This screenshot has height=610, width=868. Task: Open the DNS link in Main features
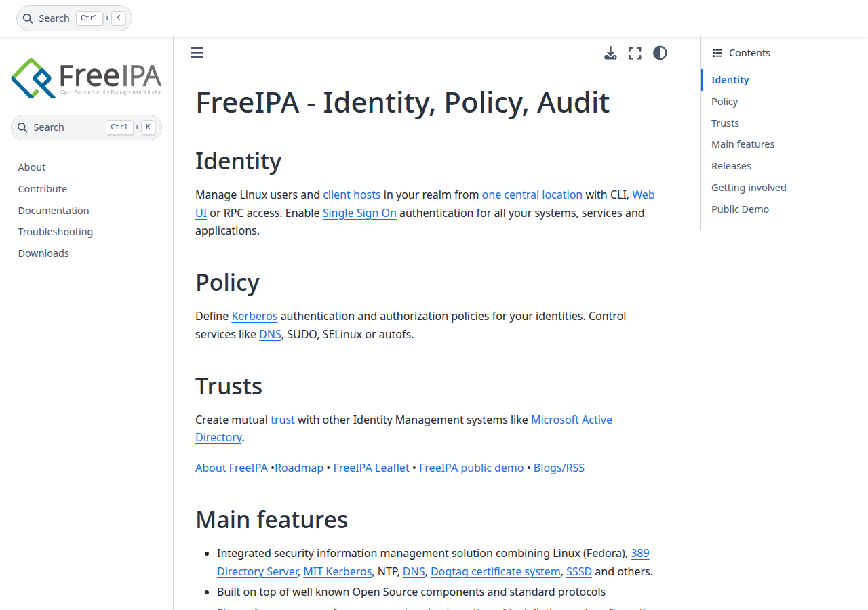(x=414, y=571)
